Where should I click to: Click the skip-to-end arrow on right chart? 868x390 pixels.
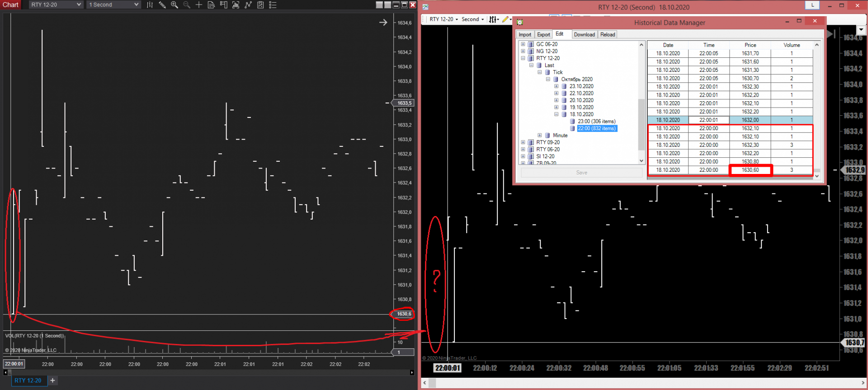coord(831,34)
